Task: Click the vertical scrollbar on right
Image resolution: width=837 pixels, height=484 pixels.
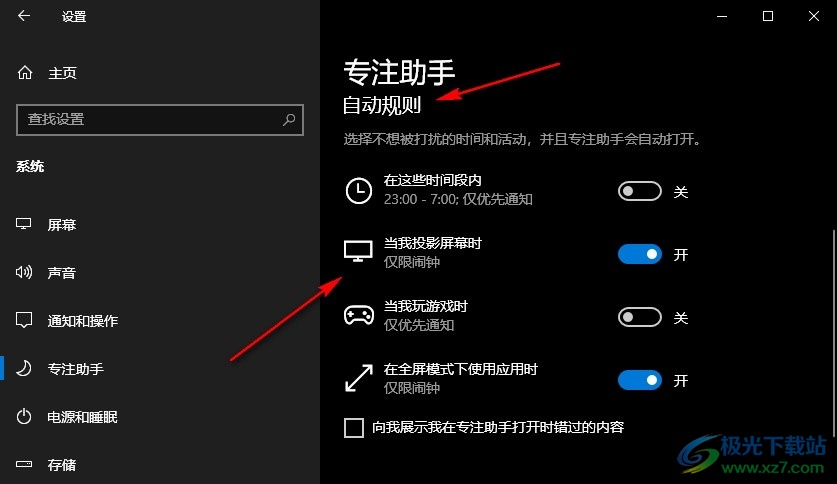Action: pos(833,334)
